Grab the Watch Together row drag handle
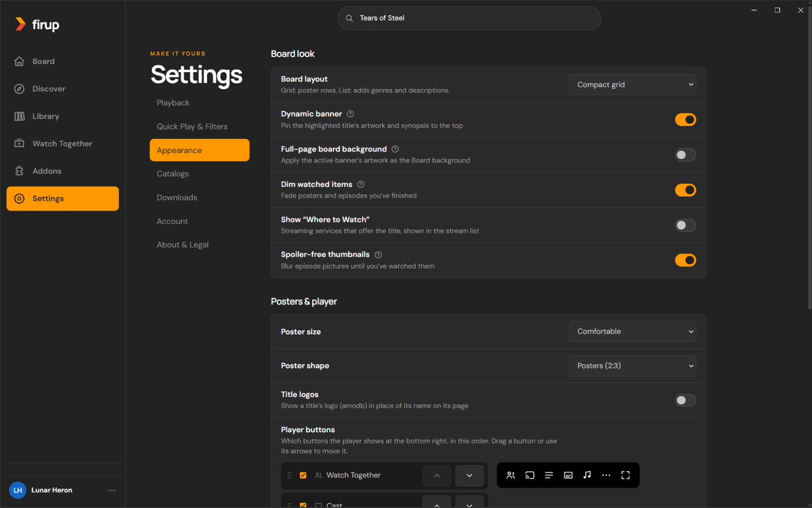The image size is (812, 508). [290, 476]
